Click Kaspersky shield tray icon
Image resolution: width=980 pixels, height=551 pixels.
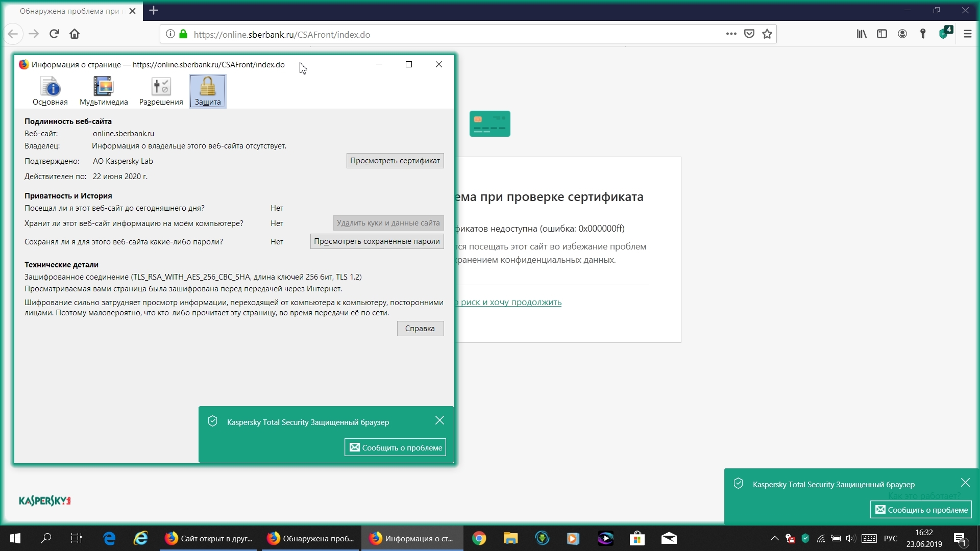coord(805,538)
